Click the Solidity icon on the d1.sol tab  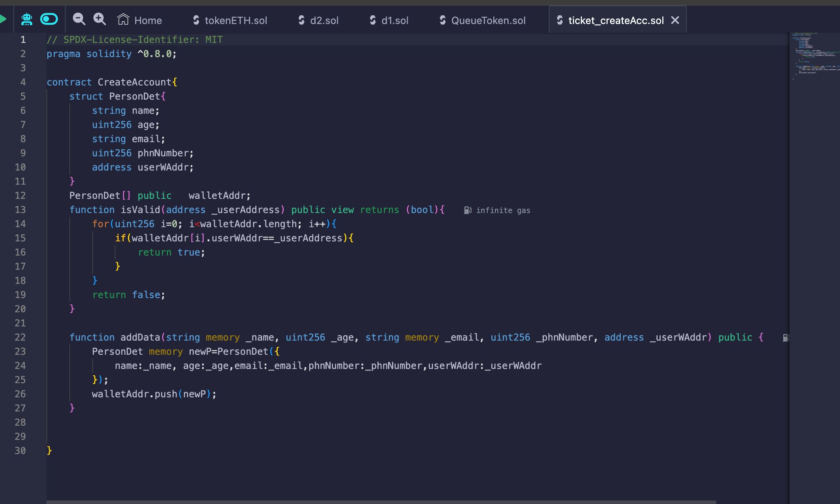pos(373,20)
